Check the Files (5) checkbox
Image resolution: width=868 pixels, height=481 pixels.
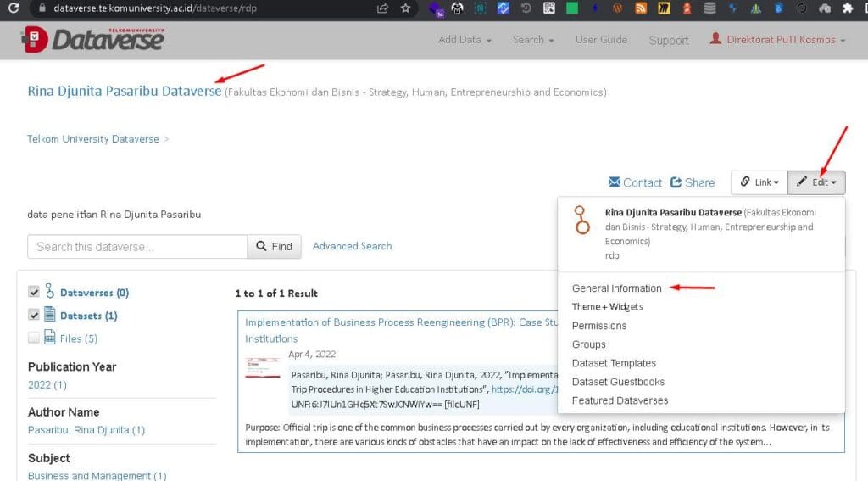click(x=34, y=338)
